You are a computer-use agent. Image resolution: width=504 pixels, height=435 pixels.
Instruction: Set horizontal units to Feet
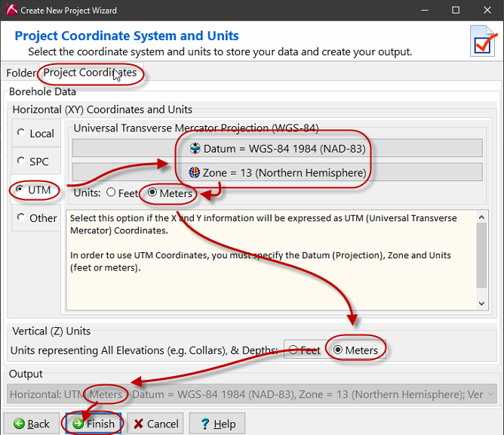tap(111, 193)
